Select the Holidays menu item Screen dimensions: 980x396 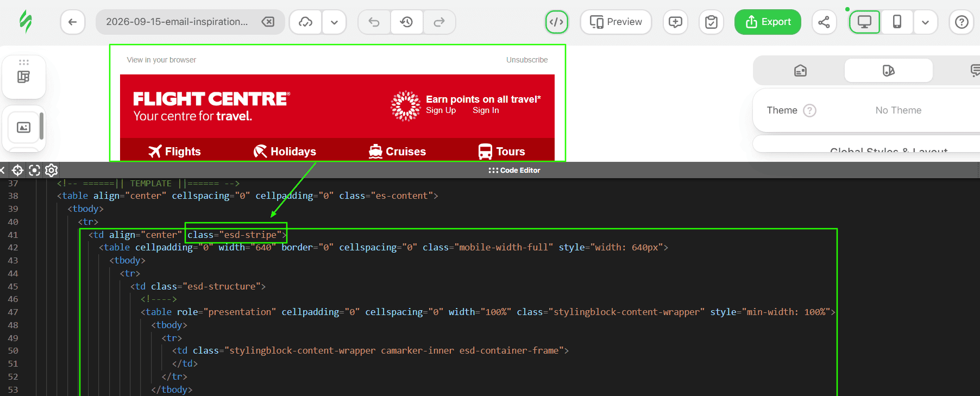click(x=285, y=151)
